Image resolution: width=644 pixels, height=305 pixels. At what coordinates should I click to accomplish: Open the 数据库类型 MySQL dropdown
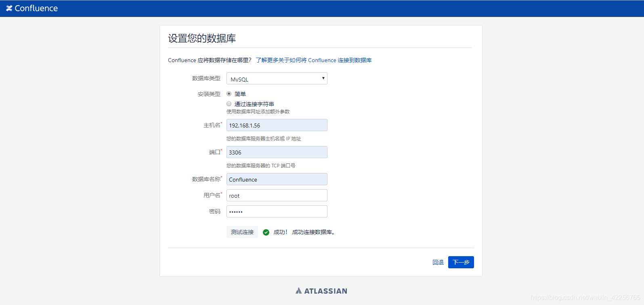pos(277,78)
